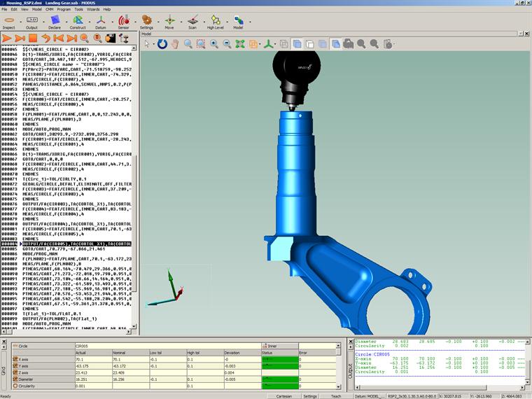This screenshot has width=532, height=399.
Task: Open the File menu
Action: point(4,10)
